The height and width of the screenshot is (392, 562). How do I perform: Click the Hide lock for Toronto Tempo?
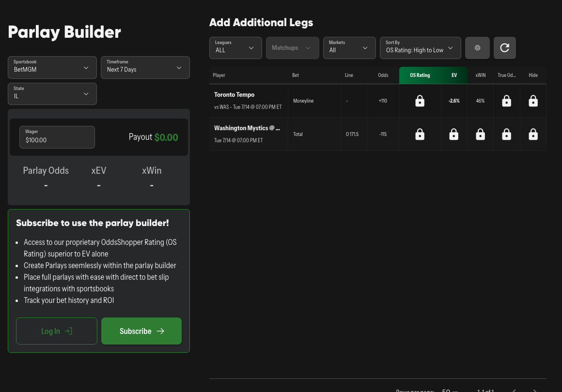(533, 101)
